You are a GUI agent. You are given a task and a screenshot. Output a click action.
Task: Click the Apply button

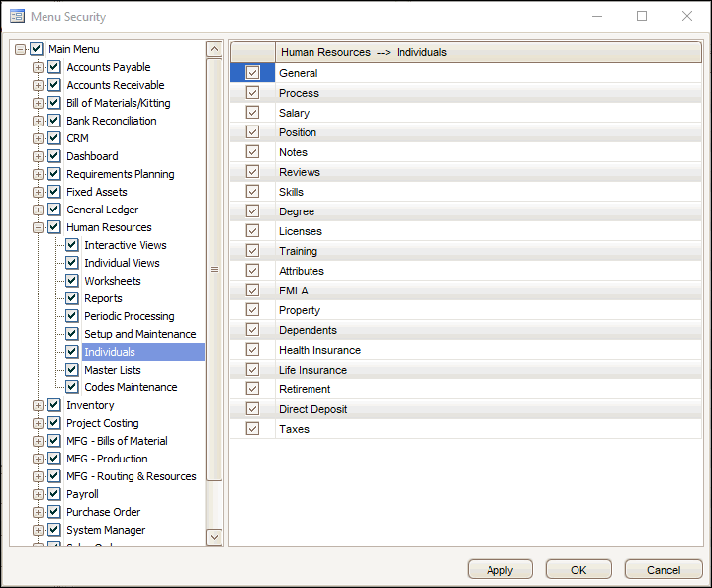pos(499,570)
